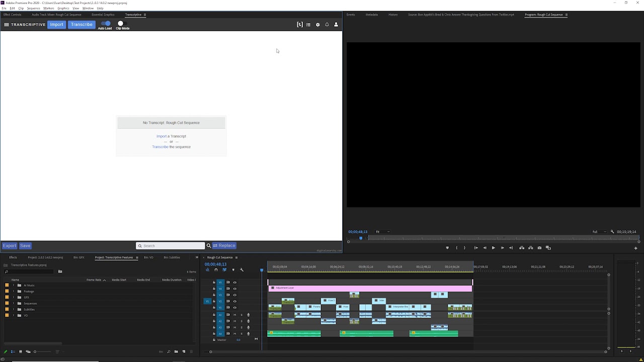Add marker in timeline header

coord(233,270)
